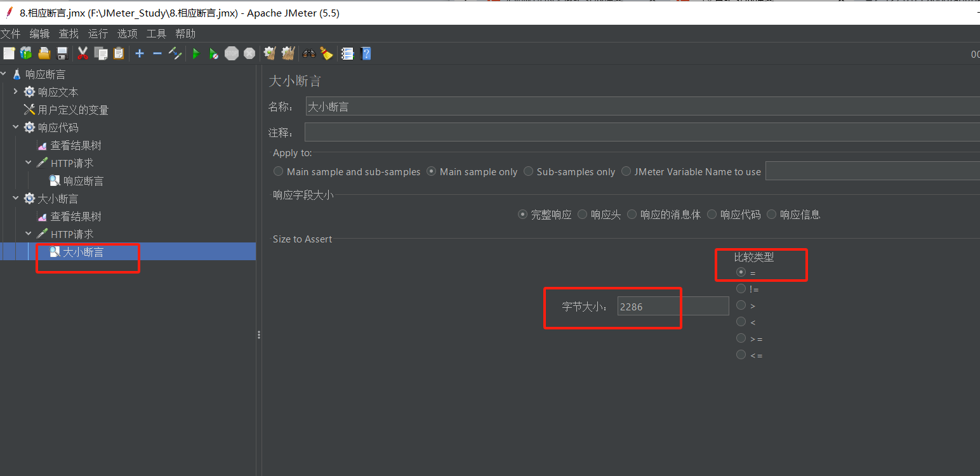Choose 响应的消息体 response field size
Viewport: 980px width, 476px height.
tap(664, 215)
